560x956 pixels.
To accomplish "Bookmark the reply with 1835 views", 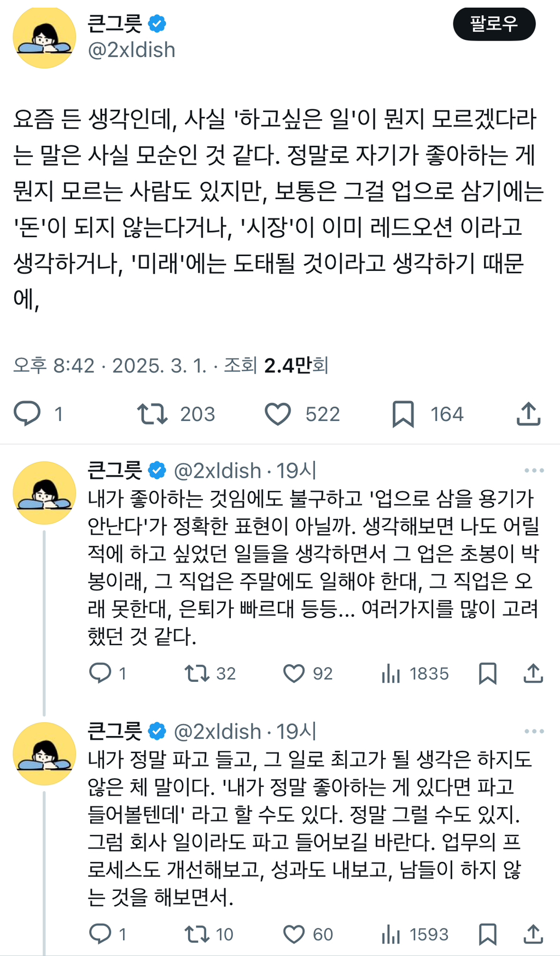I will pyautogui.click(x=487, y=673).
